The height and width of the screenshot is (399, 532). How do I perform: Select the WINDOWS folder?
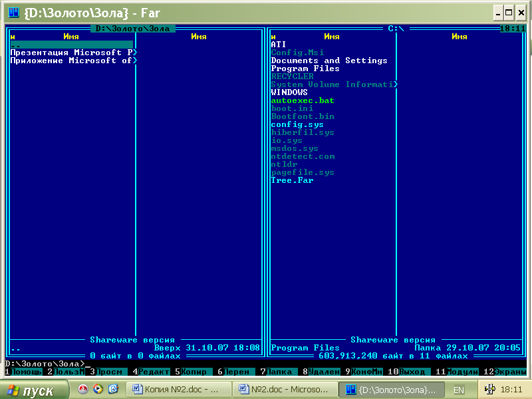[289, 92]
